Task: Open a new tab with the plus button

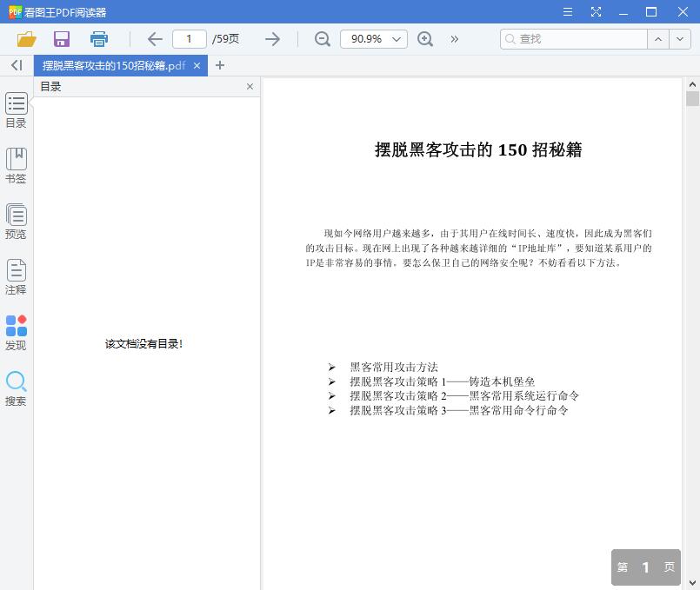Action: [220, 65]
